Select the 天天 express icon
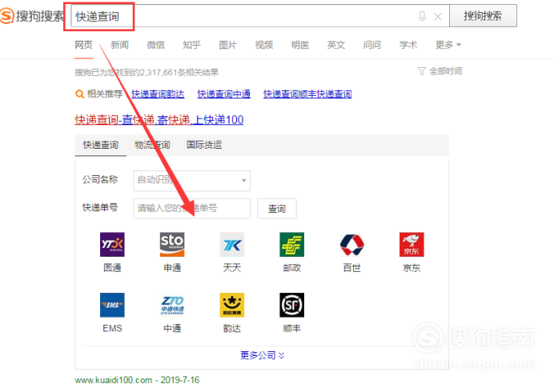The image size is (554, 392). pos(232,244)
